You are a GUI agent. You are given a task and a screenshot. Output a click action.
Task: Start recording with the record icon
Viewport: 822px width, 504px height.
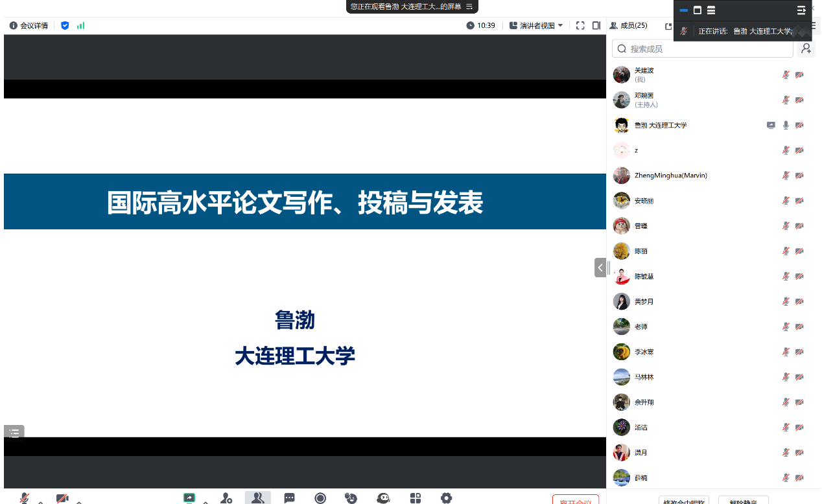pos(320,498)
